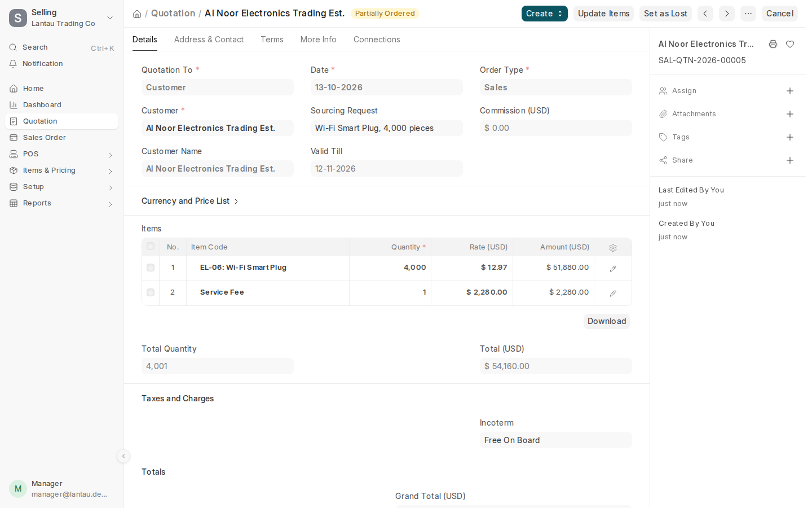Image resolution: width=812 pixels, height=508 pixels.
Task: Edit the Service Fee row pencil icon
Action: 613,294
